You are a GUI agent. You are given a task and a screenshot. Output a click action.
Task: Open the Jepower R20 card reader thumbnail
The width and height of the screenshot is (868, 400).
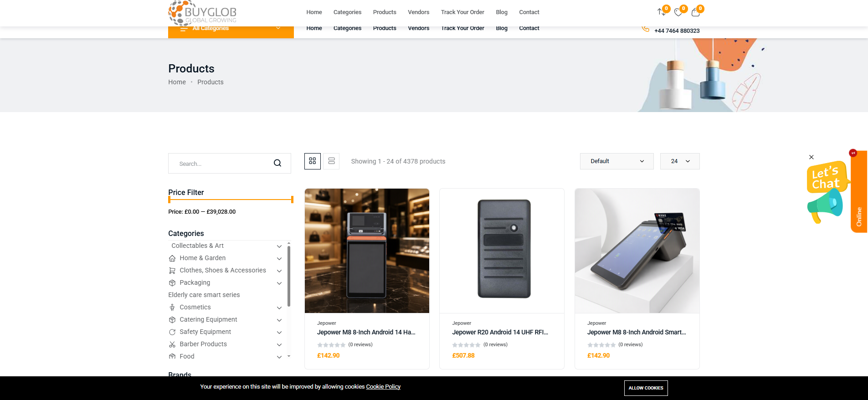[x=502, y=251]
